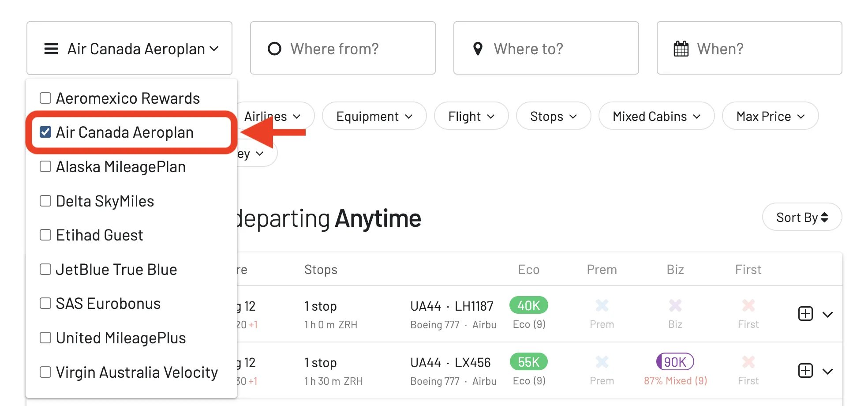Click Eco (9) label under 40K
The width and height of the screenshot is (868, 406).
[x=529, y=324]
